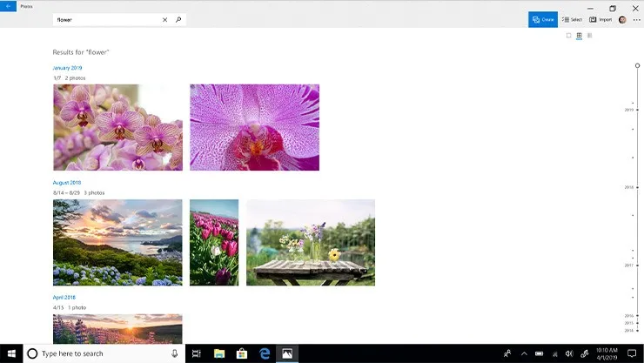Open the August 2018 date link
This screenshot has height=363, width=644.
click(67, 183)
